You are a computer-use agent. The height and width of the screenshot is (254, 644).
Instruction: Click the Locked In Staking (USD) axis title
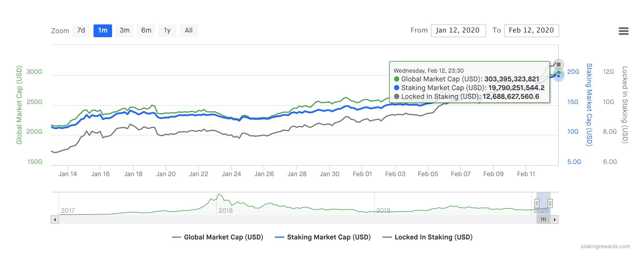625,105
